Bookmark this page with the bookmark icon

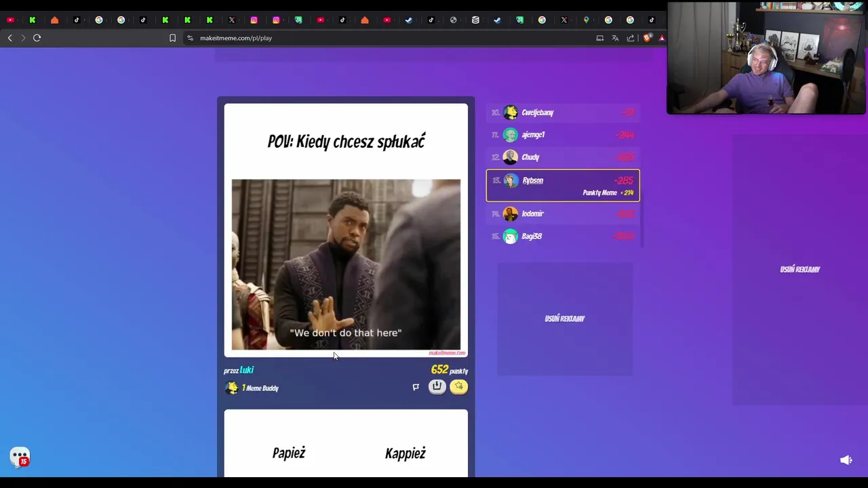172,38
